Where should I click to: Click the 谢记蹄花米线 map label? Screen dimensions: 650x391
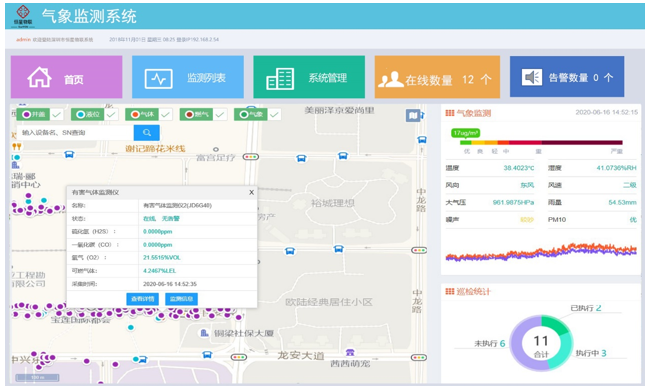coord(155,148)
